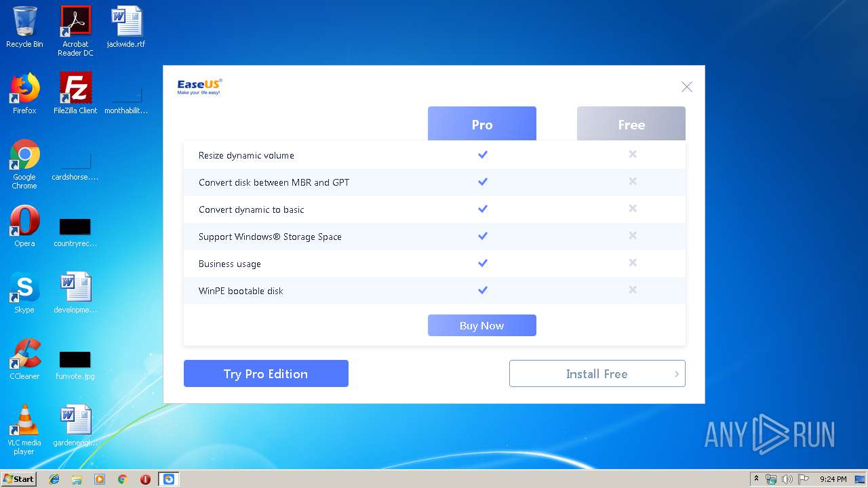This screenshot has height=488, width=868.
Task: Click Free cross for Business usage
Action: click(633, 262)
